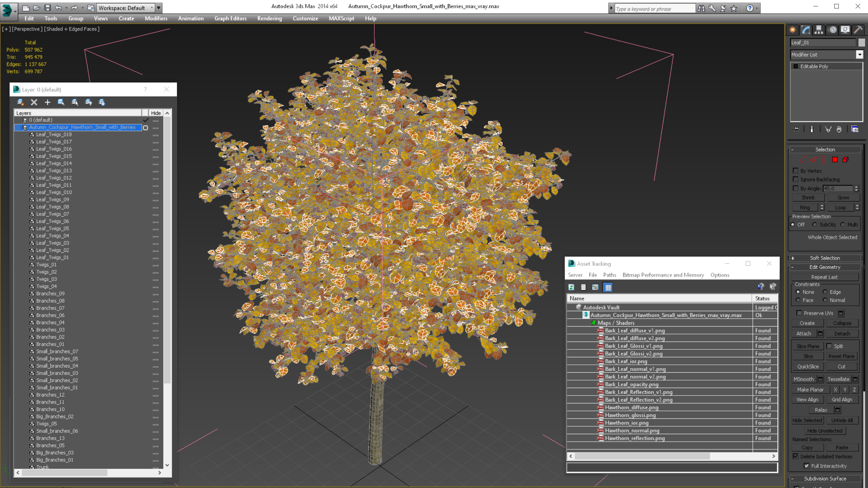Click the Undo arrow icon
Viewport: 868px width, 488px height.
pyautogui.click(x=58, y=8)
